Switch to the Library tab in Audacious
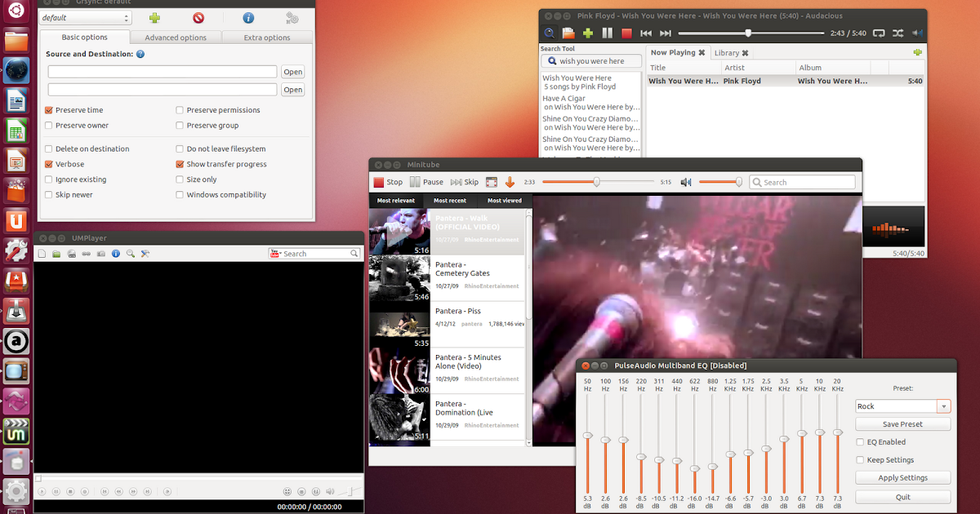 pyautogui.click(x=727, y=52)
